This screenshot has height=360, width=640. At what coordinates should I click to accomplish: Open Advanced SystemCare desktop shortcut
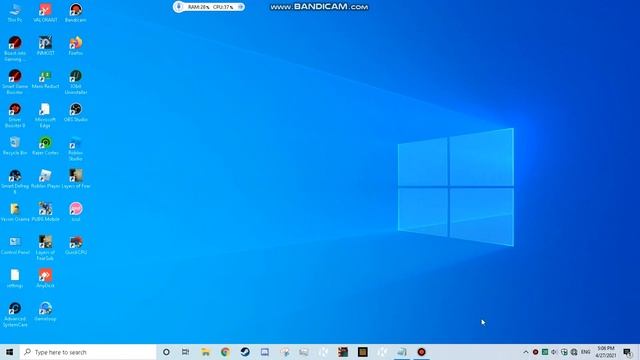15,315
